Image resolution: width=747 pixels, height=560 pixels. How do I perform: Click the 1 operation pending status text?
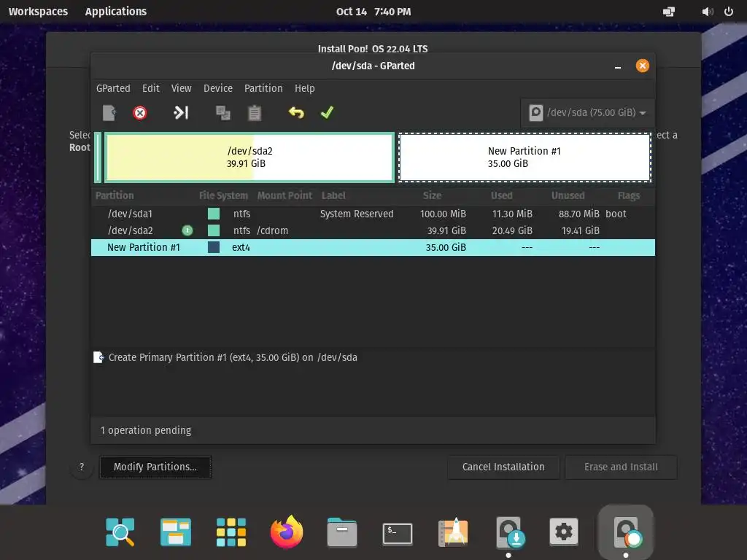[145, 430]
